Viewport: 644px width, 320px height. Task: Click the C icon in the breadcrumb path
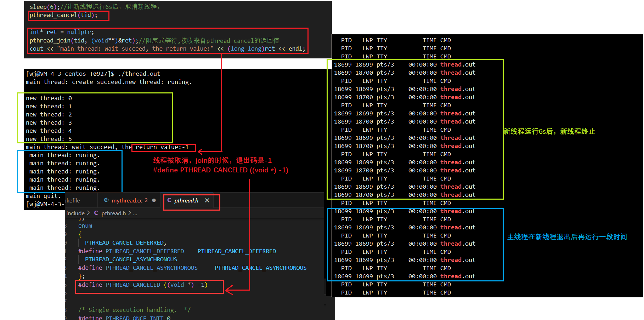click(96, 213)
